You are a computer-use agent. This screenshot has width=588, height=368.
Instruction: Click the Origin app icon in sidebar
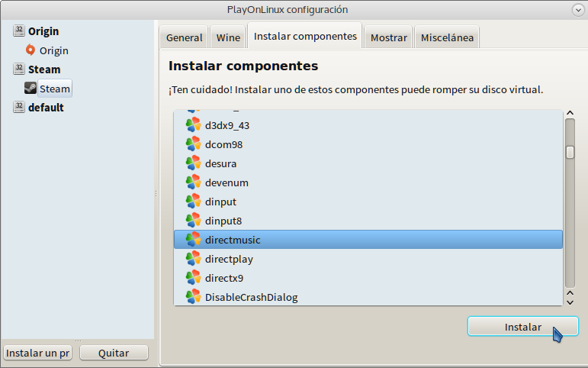[x=31, y=50]
